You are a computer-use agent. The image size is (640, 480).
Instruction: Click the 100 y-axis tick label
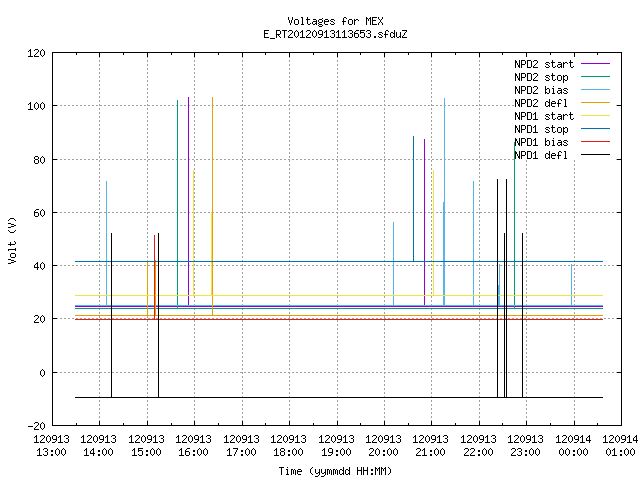click(x=36, y=107)
